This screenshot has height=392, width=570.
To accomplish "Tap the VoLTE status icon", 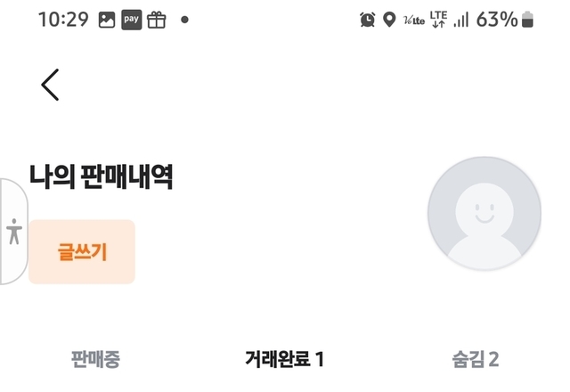I will pyautogui.click(x=413, y=20).
